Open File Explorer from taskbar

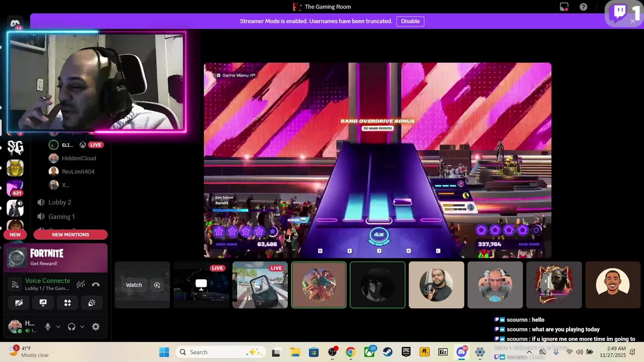tap(295, 352)
